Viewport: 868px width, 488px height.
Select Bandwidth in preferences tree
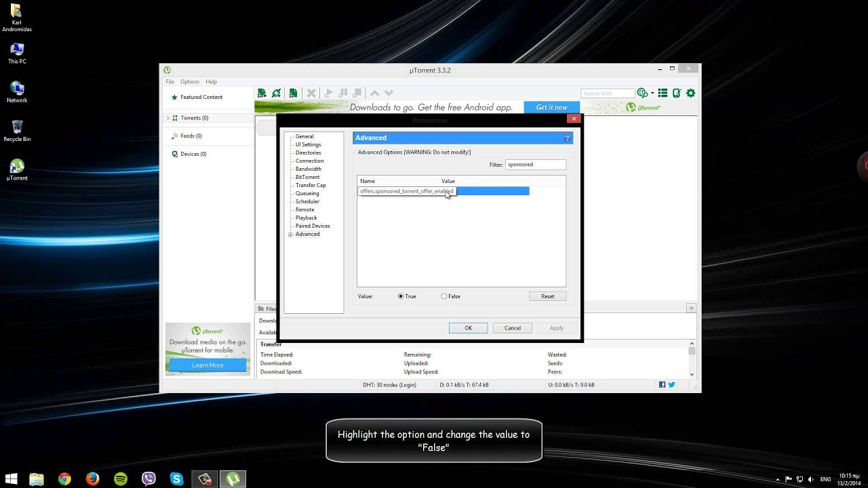coord(309,169)
